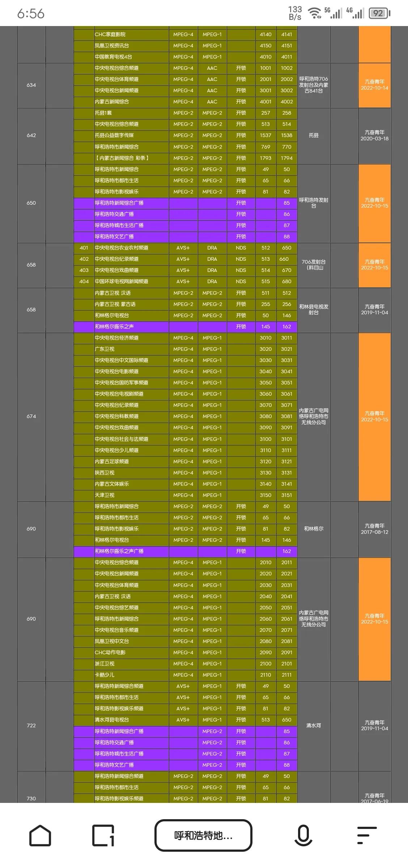Click 内蒙古足球频道 channel name

tap(112, 461)
